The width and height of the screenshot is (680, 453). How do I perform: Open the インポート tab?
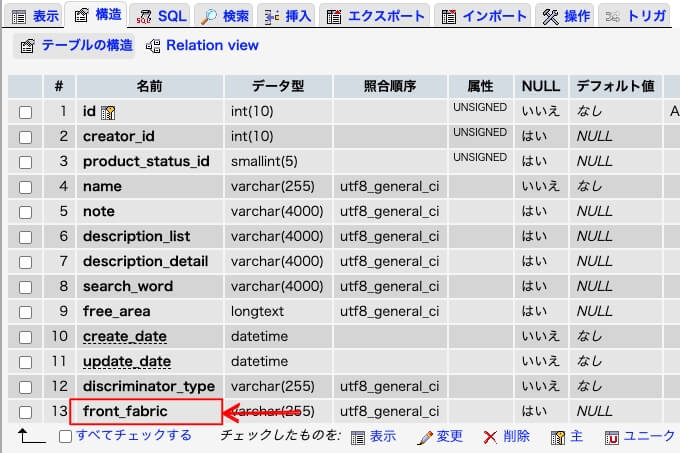pyautogui.click(x=483, y=16)
